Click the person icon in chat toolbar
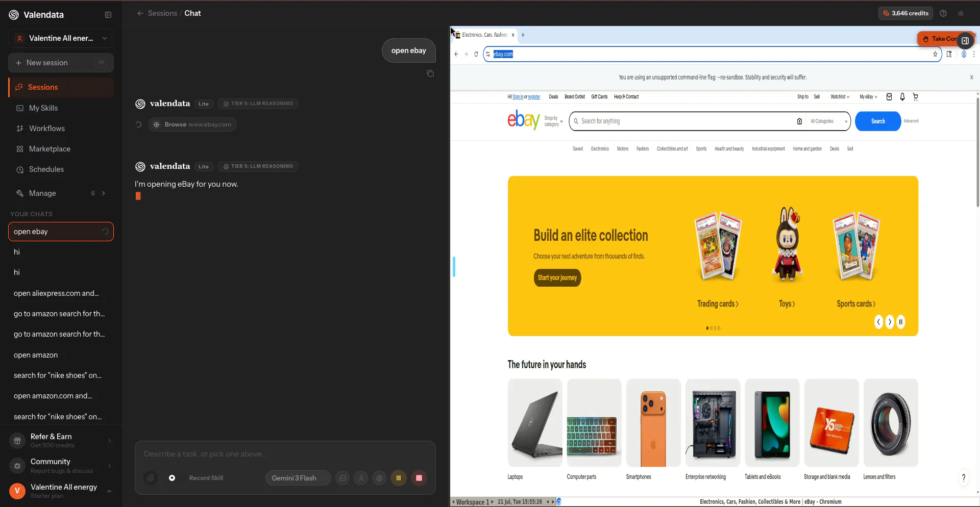Viewport: 980px width, 507px height. (x=361, y=478)
